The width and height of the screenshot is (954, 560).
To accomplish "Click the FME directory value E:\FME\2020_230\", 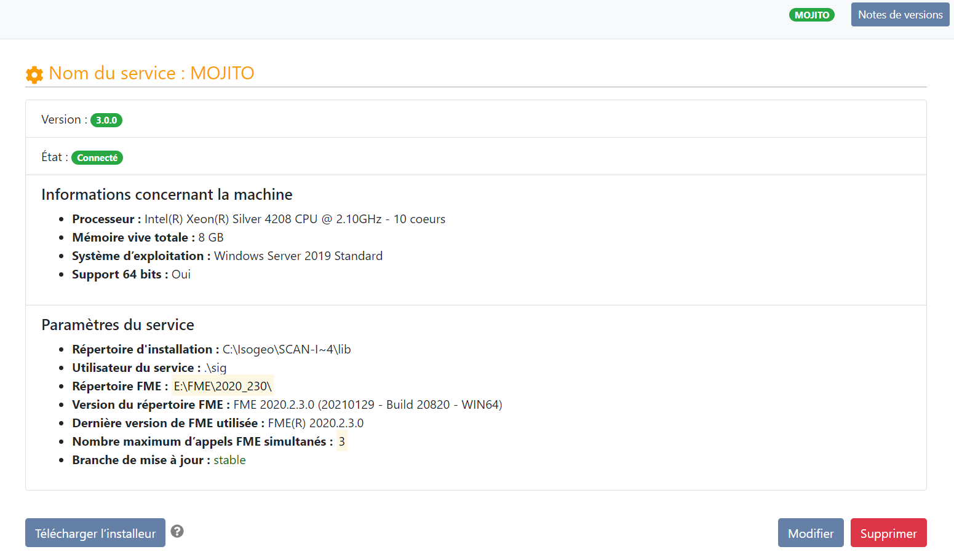I will [223, 386].
